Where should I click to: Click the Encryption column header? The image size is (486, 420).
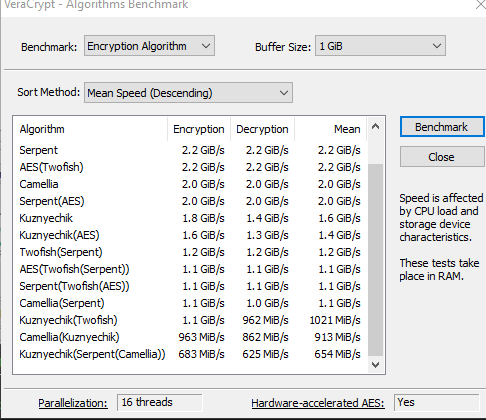coord(199,129)
